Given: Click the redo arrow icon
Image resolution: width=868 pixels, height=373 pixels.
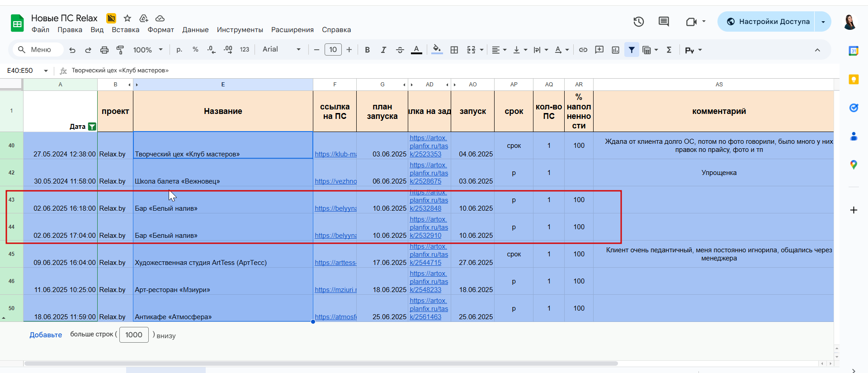Looking at the screenshot, I should (x=88, y=50).
